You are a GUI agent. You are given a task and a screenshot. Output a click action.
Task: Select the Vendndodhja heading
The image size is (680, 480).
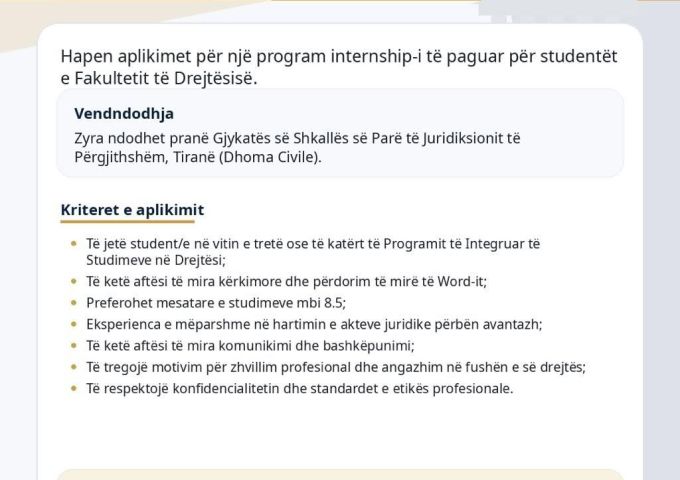point(124,114)
